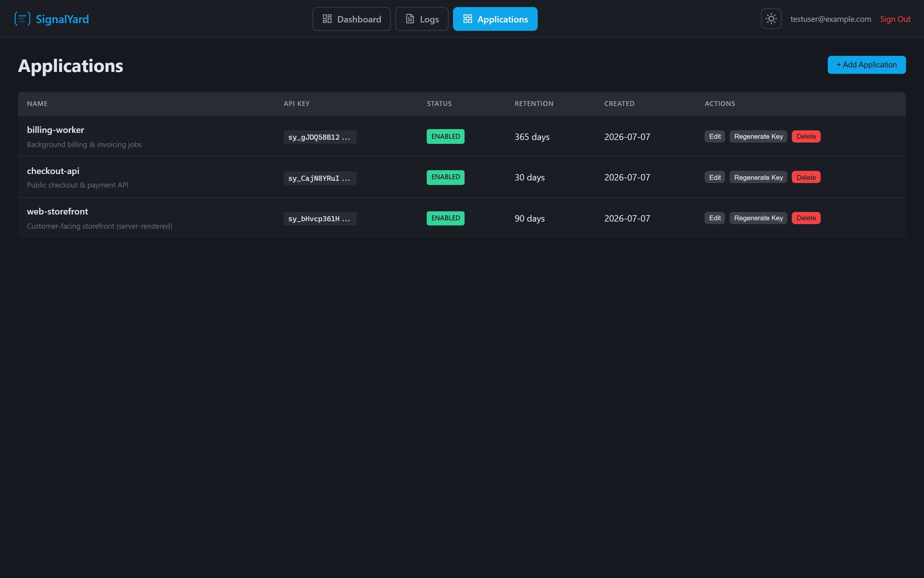Image resolution: width=924 pixels, height=578 pixels.
Task: Click the testuser@example.com account label
Action: (830, 19)
